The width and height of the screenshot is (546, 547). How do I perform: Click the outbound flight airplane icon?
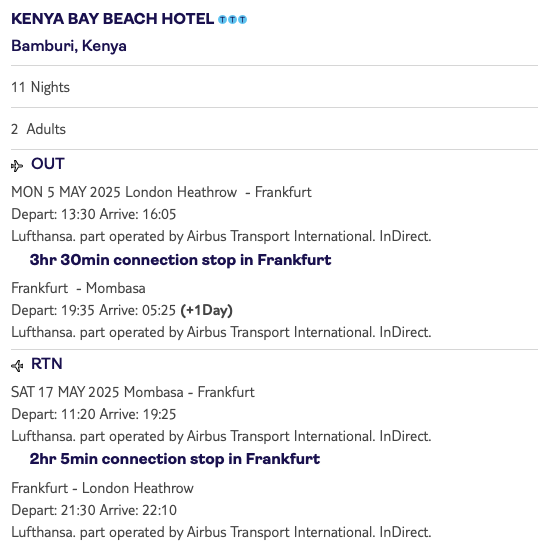click(17, 166)
